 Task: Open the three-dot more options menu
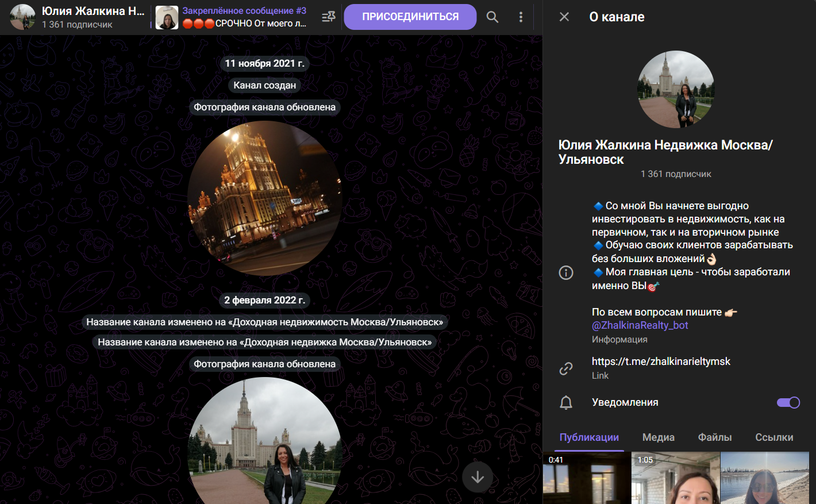coord(521,17)
